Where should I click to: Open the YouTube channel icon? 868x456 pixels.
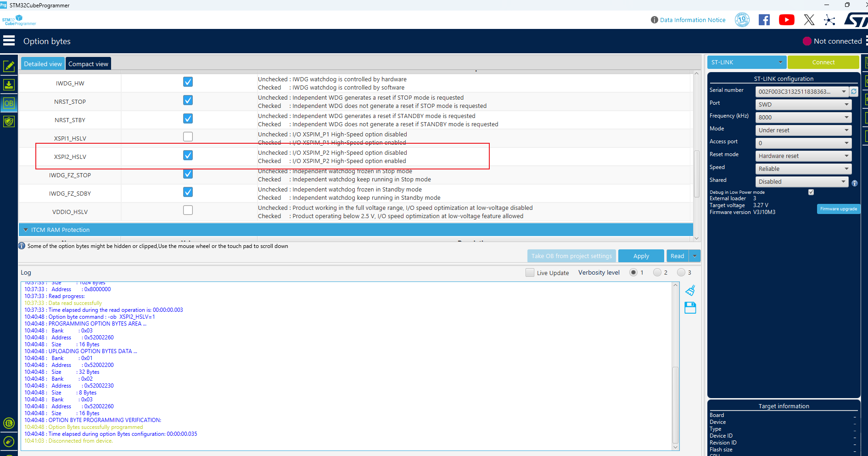click(x=786, y=20)
